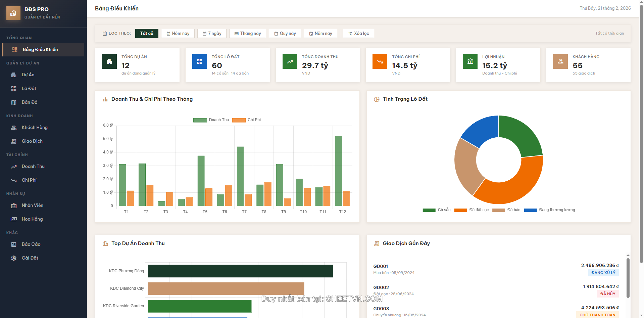Image resolution: width=644 pixels, height=318 pixels.
Task: Click the Hoa Hồng commission icon
Action: (14, 219)
